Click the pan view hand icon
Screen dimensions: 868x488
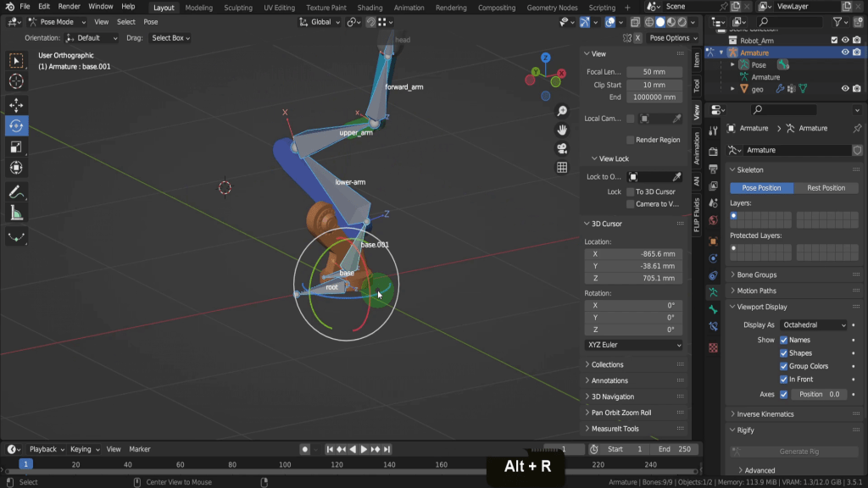click(562, 130)
